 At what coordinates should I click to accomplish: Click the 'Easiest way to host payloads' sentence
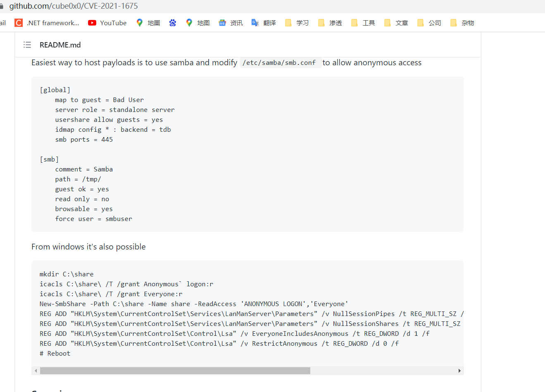pos(226,62)
